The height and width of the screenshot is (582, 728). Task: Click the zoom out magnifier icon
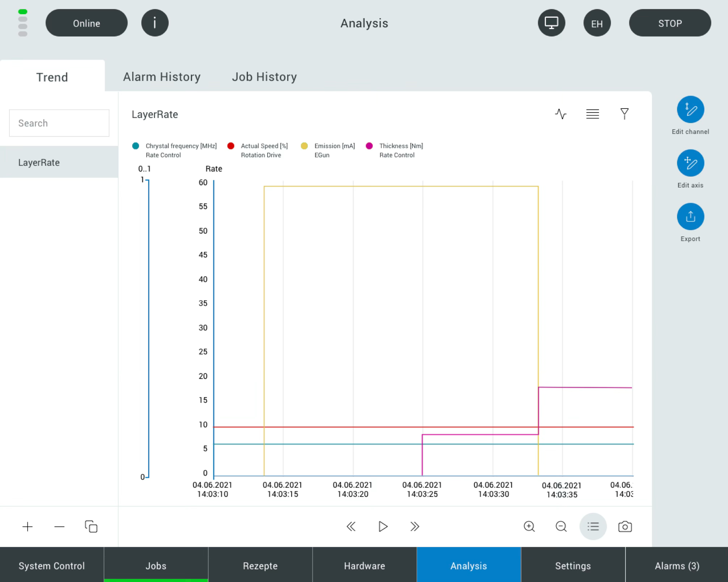(561, 526)
